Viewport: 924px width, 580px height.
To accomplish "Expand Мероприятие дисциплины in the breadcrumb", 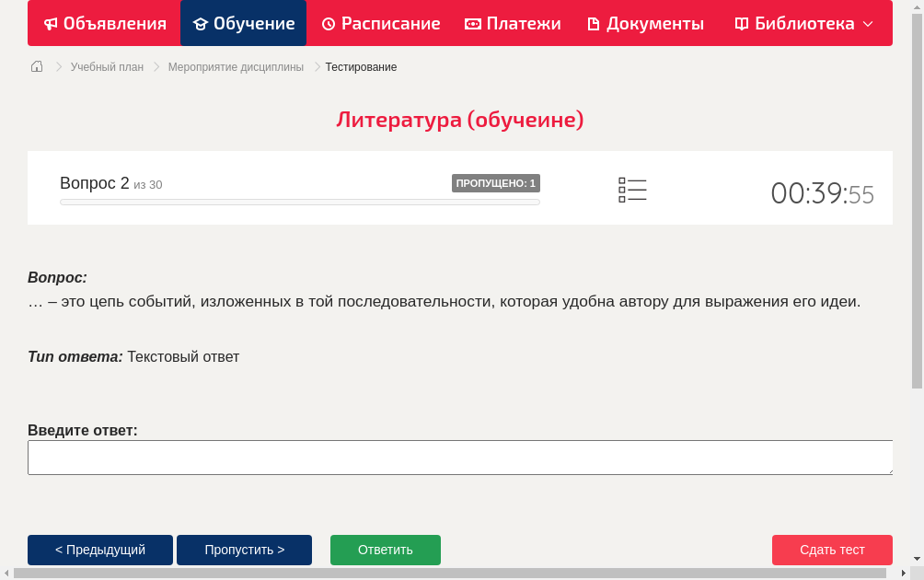I will coord(235,66).
